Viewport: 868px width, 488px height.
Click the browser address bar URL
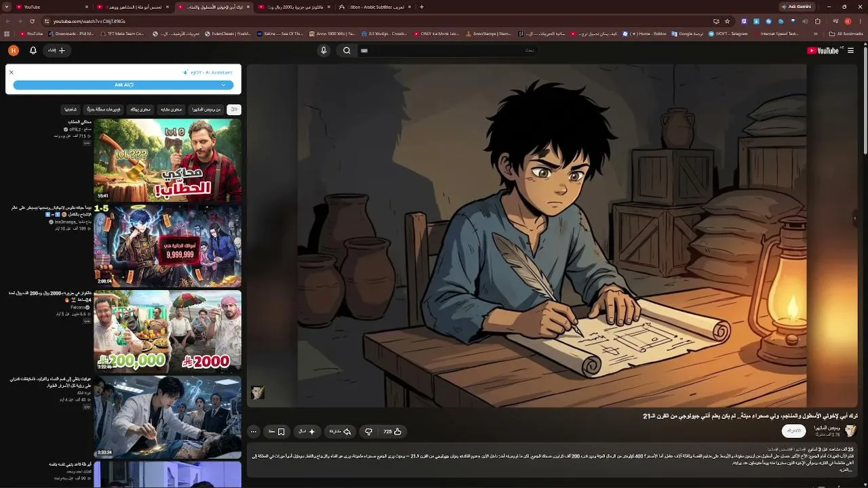point(90,21)
